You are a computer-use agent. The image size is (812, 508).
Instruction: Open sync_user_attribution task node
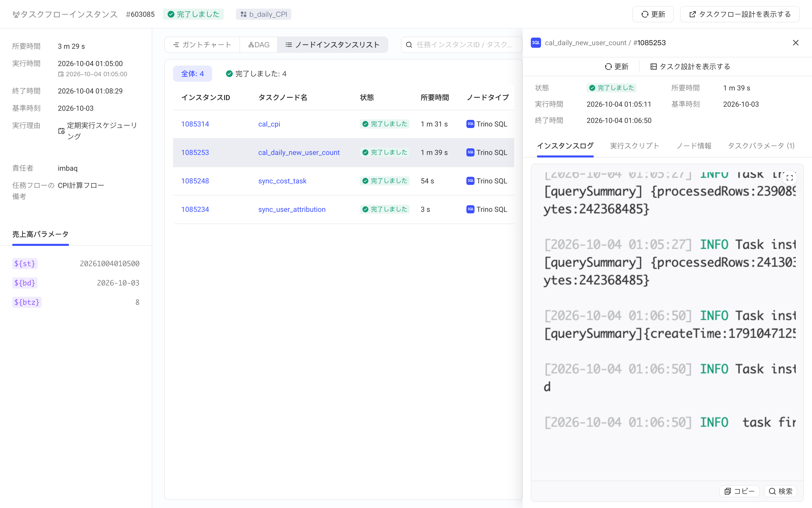click(292, 209)
